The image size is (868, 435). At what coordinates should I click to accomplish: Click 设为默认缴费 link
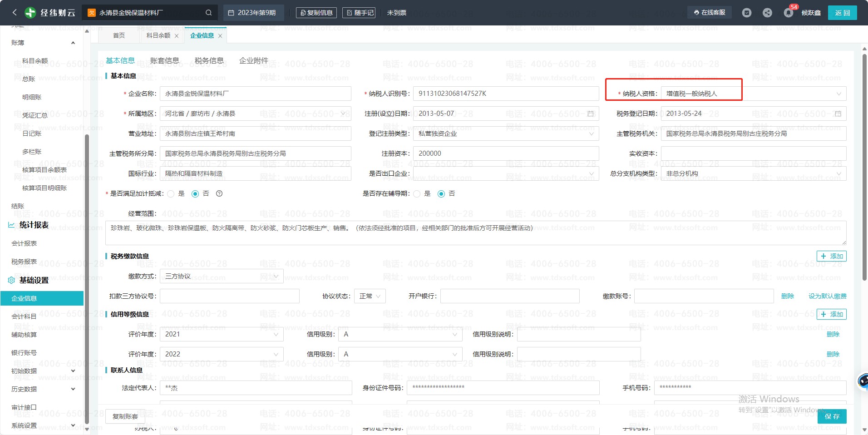[827, 296]
